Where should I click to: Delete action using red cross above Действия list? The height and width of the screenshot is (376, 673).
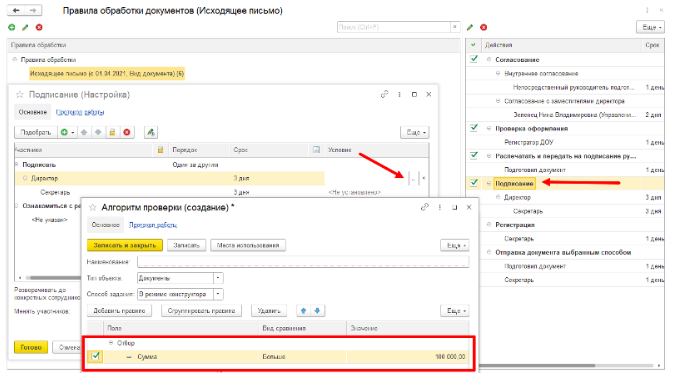click(x=484, y=27)
